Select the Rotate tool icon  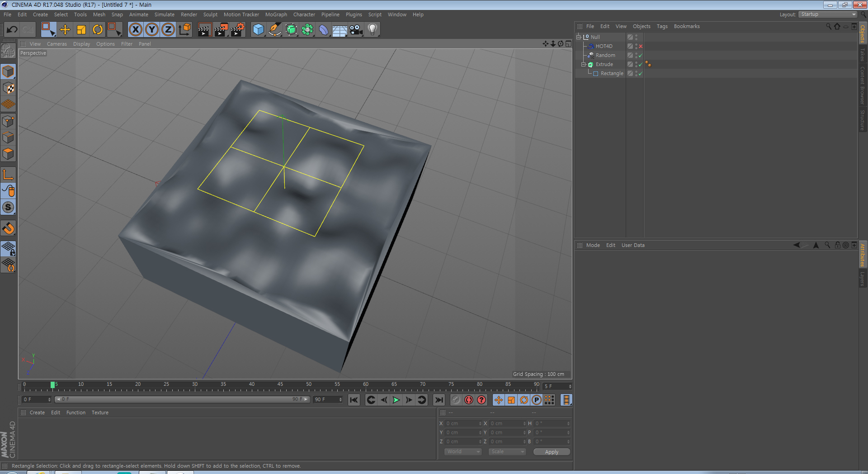coord(98,30)
